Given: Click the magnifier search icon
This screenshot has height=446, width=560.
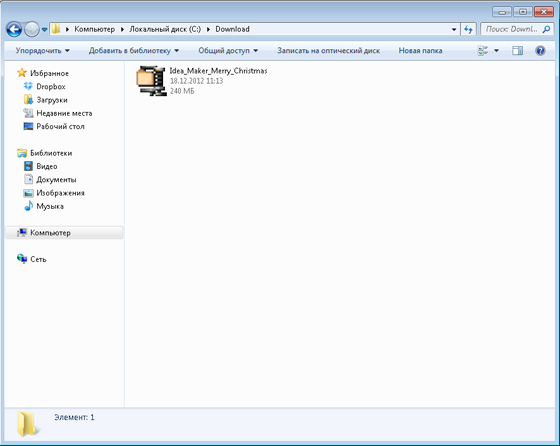Looking at the screenshot, I should click(x=546, y=29).
